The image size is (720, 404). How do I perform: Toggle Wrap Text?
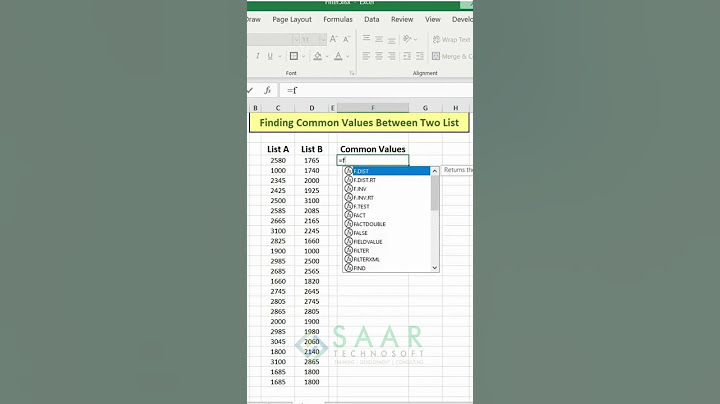[x=451, y=39]
